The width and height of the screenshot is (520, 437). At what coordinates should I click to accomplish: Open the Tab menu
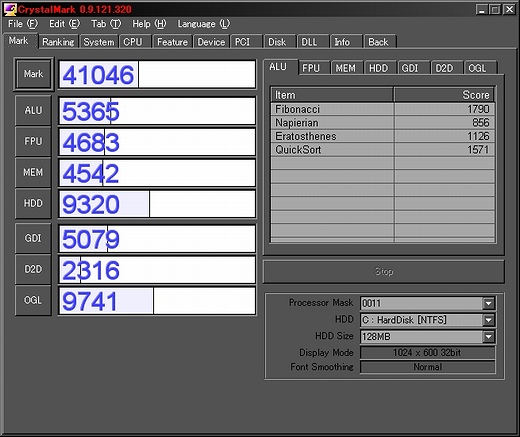(x=106, y=24)
